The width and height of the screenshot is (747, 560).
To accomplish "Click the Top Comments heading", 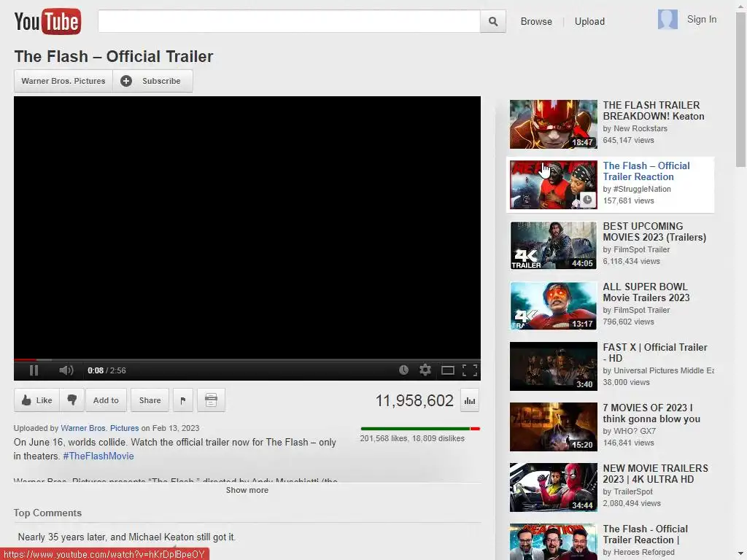I will [x=47, y=513].
